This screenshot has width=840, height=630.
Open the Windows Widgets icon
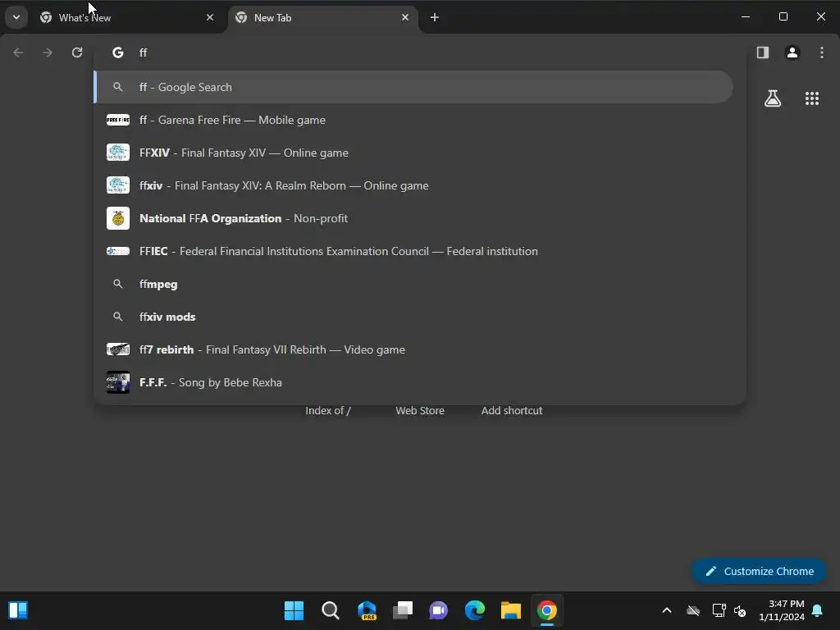pos(18,610)
